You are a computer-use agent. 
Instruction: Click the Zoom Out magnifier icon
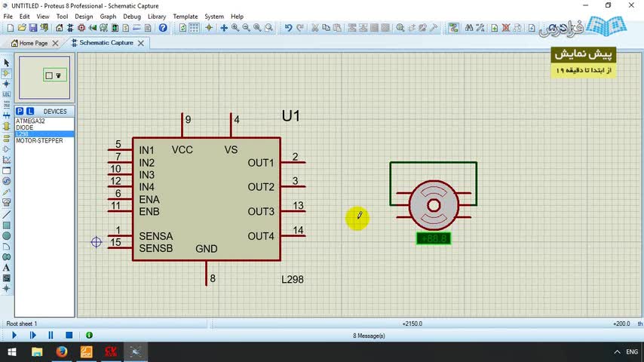[x=246, y=28]
